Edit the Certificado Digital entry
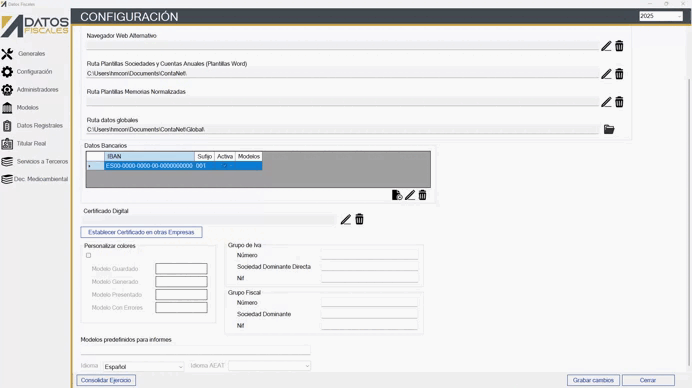 point(346,219)
